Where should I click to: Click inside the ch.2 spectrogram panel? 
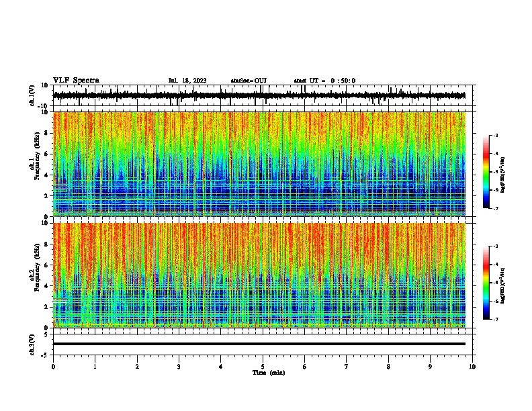(259, 275)
